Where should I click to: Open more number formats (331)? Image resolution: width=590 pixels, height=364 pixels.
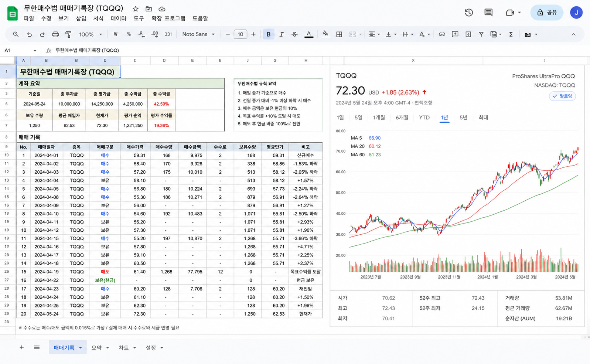[168, 34]
